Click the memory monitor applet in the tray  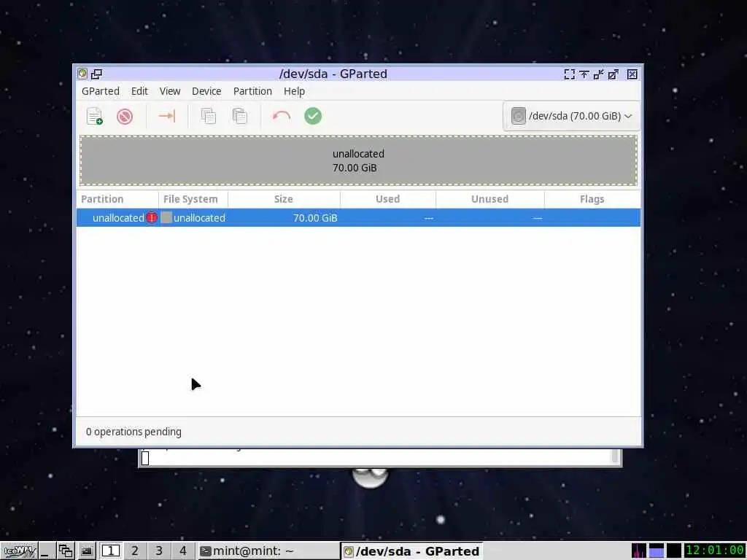click(x=657, y=551)
